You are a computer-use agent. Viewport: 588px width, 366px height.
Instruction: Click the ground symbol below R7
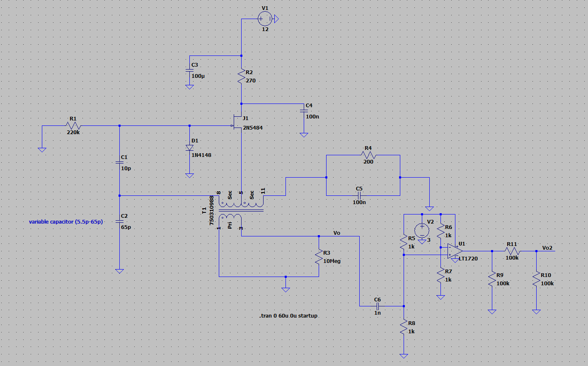tap(440, 296)
